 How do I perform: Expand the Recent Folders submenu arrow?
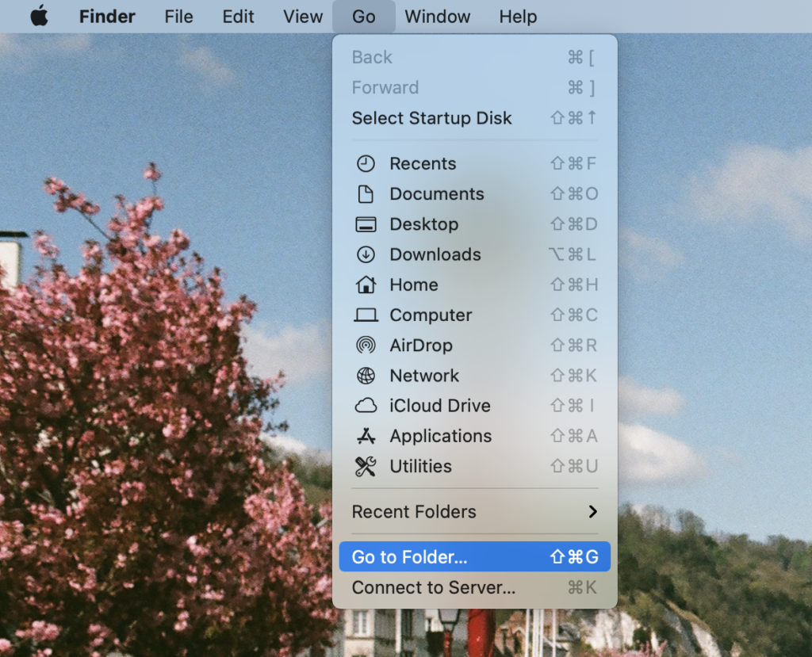[592, 512]
